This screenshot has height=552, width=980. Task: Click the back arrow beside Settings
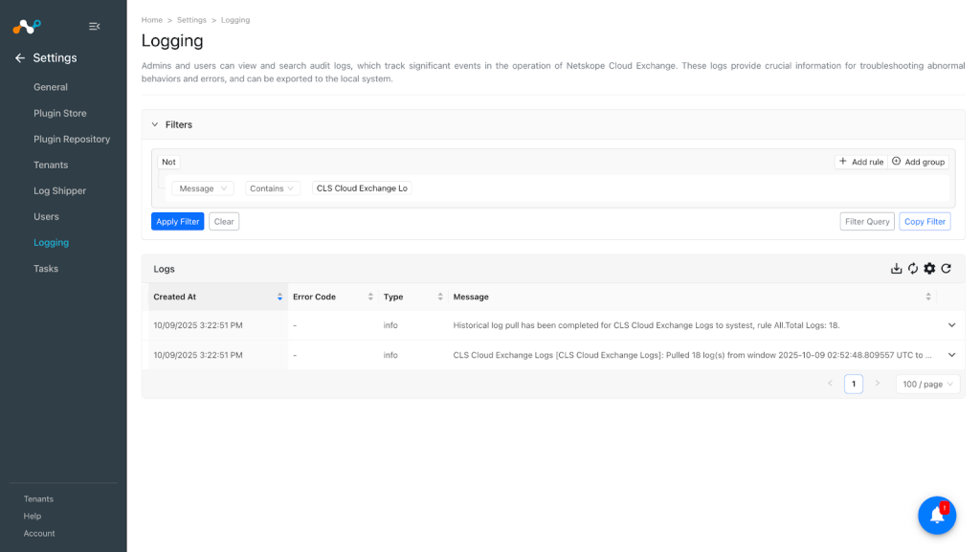coord(20,58)
